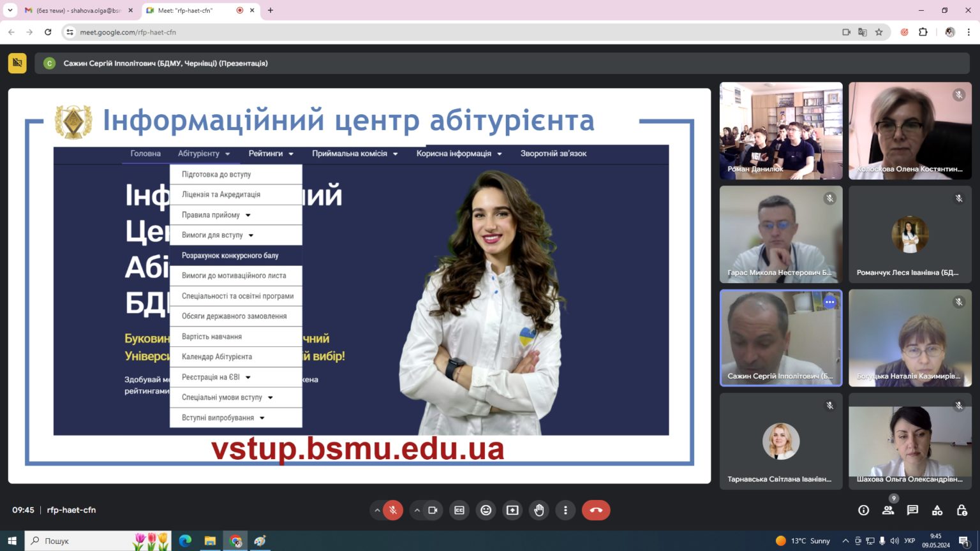Open more options three-dot menu
The width and height of the screenshot is (980, 551).
point(565,510)
